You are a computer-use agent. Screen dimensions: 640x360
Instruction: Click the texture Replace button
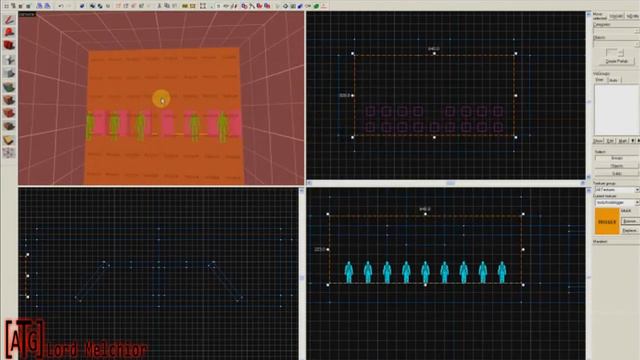[630, 231]
